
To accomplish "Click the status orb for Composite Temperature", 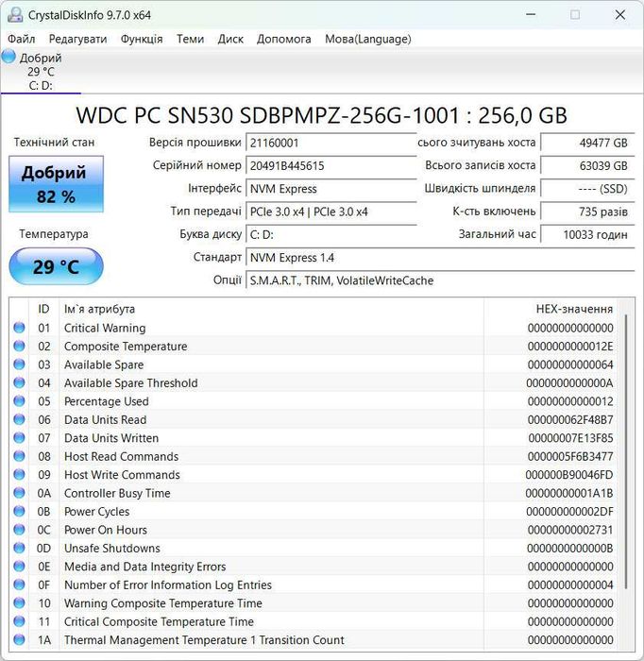I will coord(19,347).
